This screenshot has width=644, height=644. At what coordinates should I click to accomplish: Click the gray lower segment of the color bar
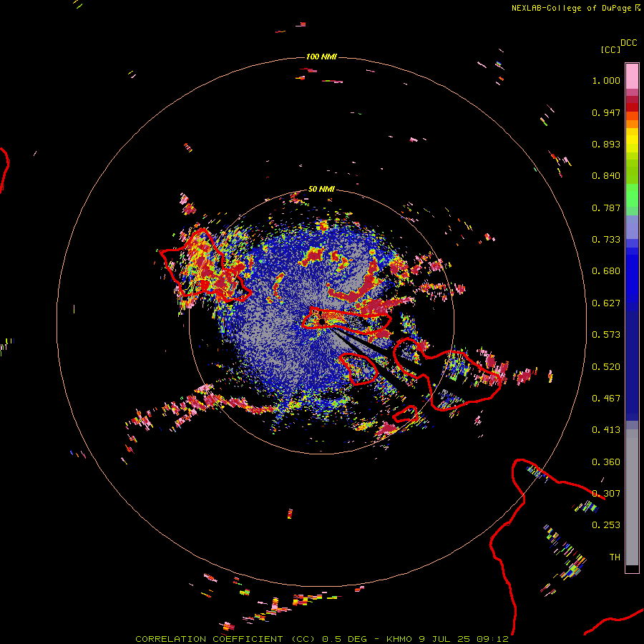click(632, 497)
